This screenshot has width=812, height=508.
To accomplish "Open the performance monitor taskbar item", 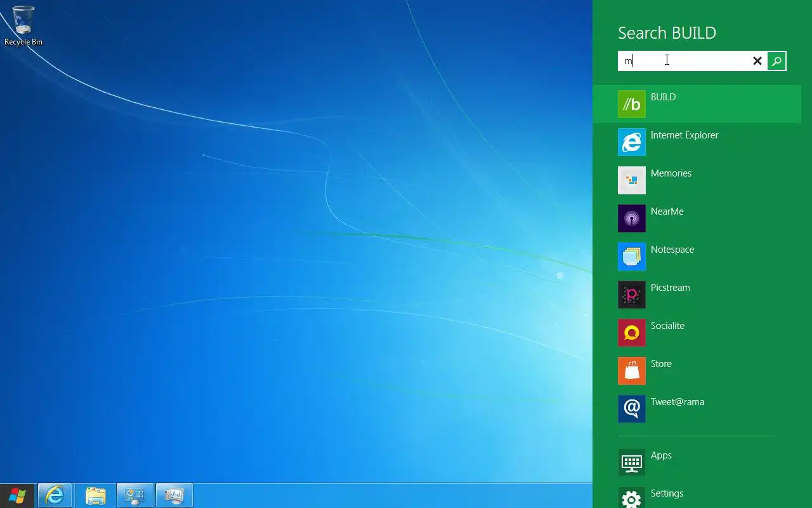I will 174,495.
